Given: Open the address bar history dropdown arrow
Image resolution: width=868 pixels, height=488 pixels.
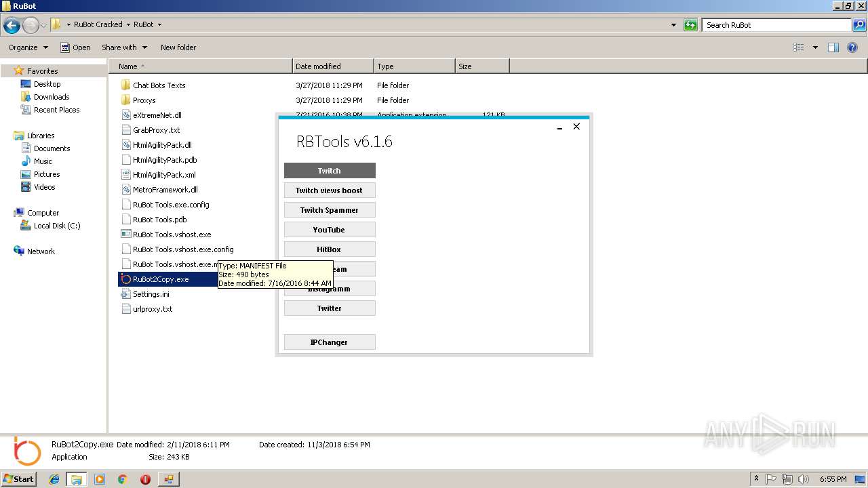Looking at the screenshot, I should (x=673, y=25).
